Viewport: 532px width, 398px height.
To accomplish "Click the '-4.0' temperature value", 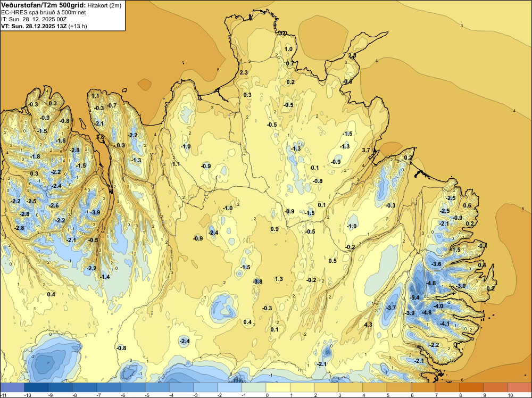I will 439,306.
